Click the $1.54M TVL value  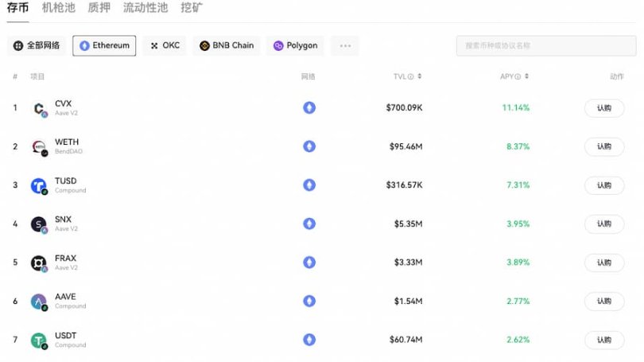(x=408, y=301)
